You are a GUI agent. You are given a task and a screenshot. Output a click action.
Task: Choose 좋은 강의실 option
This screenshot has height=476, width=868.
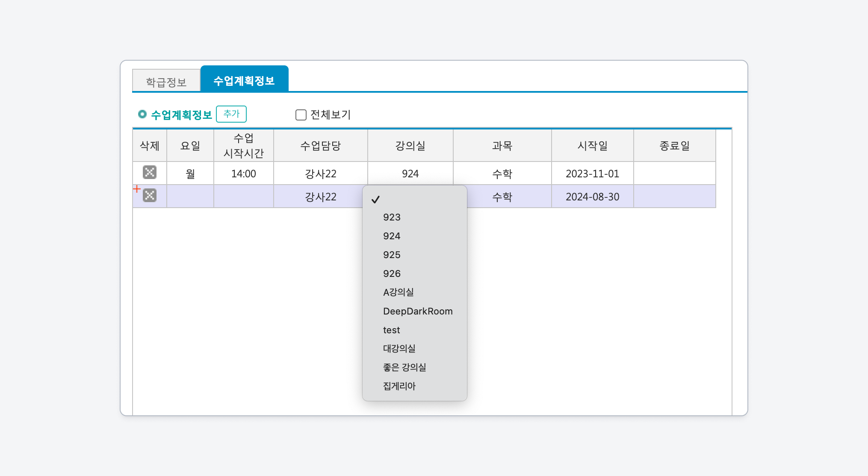404,367
